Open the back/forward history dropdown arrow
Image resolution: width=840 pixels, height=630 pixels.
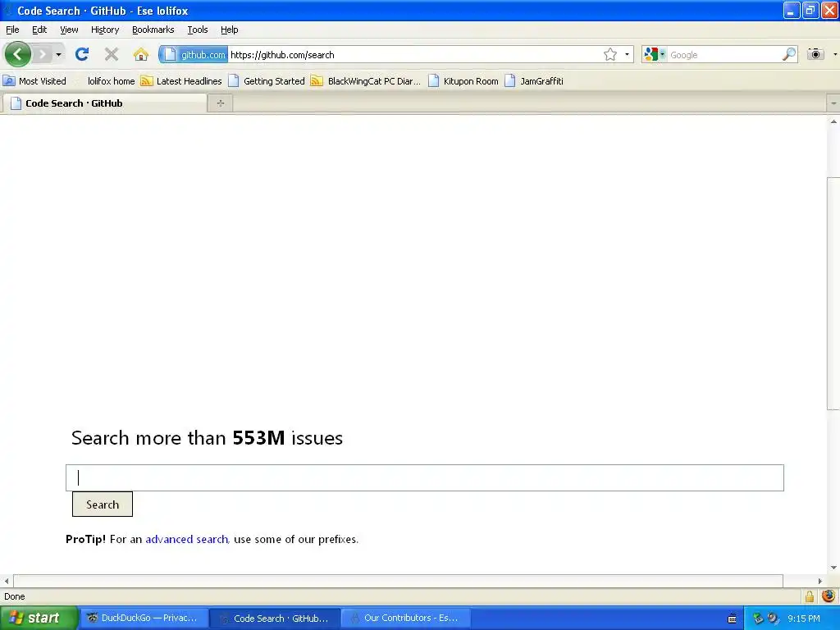58,55
